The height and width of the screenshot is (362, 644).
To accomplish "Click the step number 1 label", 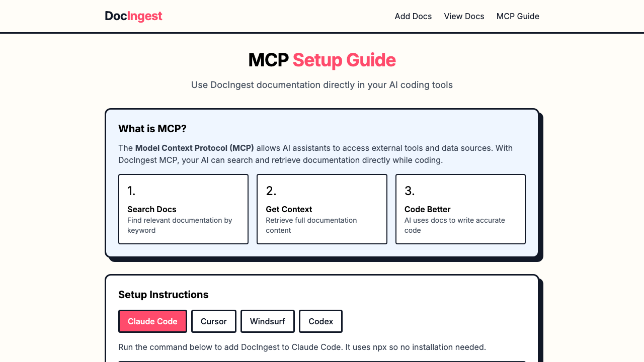I will pyautogui.click(x=131, y=191).
